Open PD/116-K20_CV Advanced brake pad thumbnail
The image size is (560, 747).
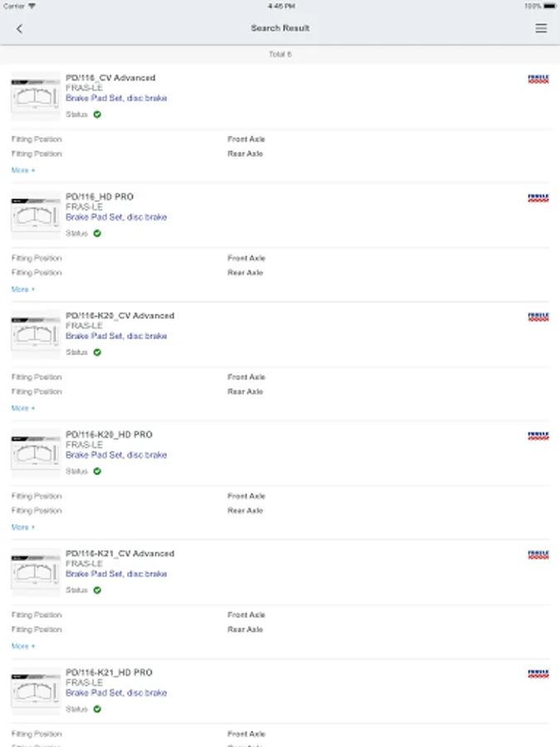point(36,334)
